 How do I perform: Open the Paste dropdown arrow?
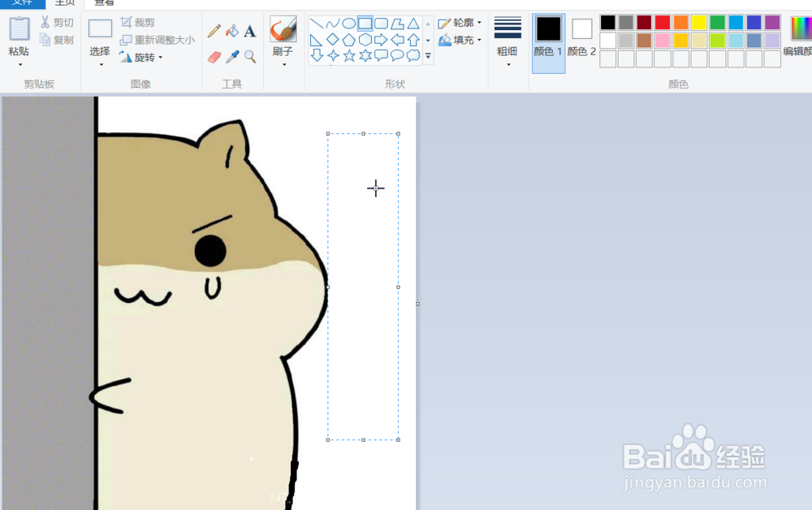(x=20, y=65)
